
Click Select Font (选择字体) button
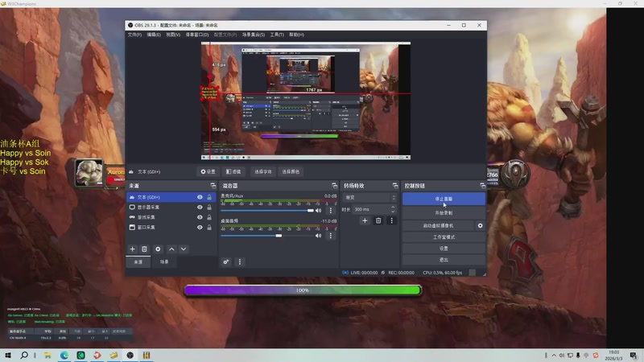coord(263,171)
